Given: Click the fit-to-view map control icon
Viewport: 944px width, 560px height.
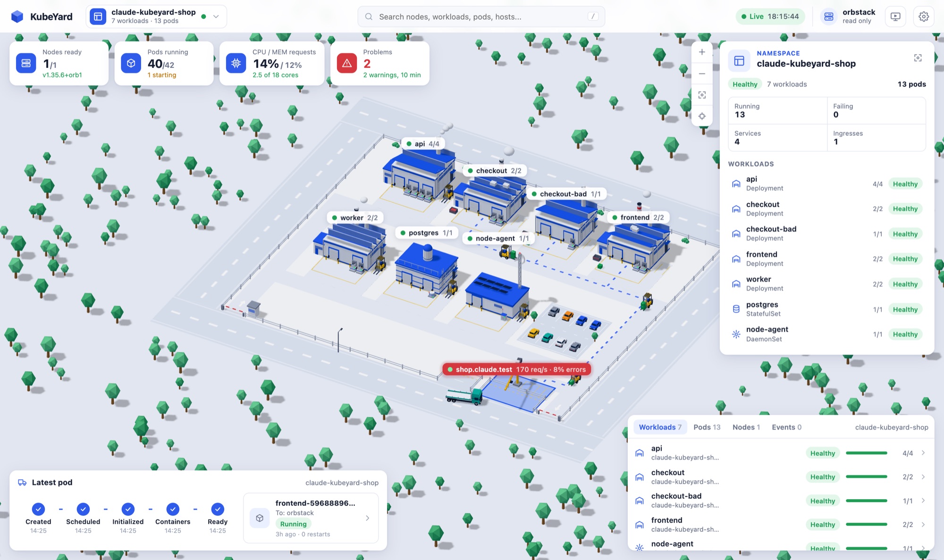Looking at the screenshot, I should [702, 95].
